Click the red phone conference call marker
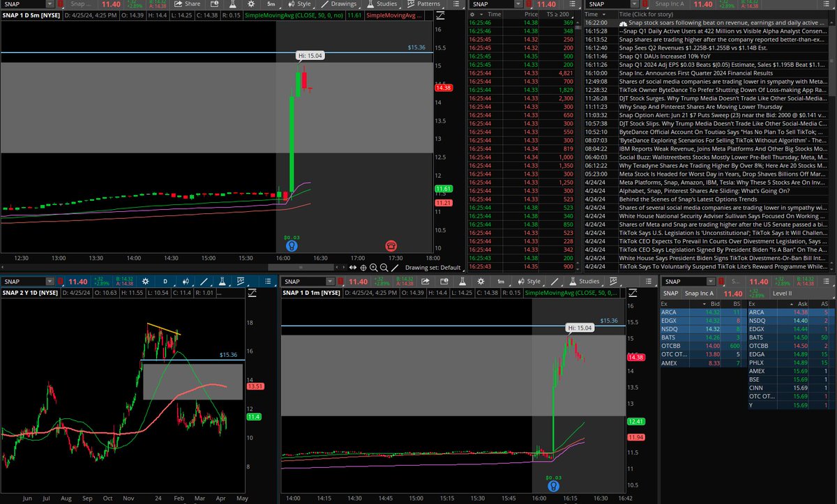The image size is (837, 504). [x=391, y=245]
